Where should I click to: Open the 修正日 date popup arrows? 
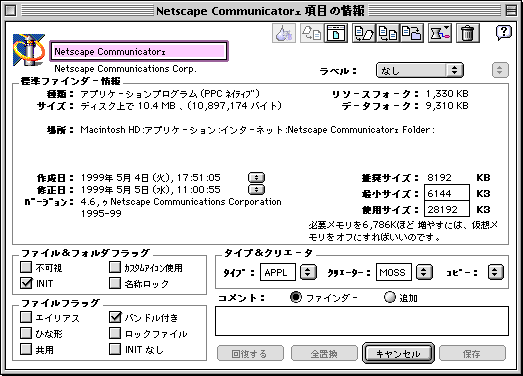point(256,190)
